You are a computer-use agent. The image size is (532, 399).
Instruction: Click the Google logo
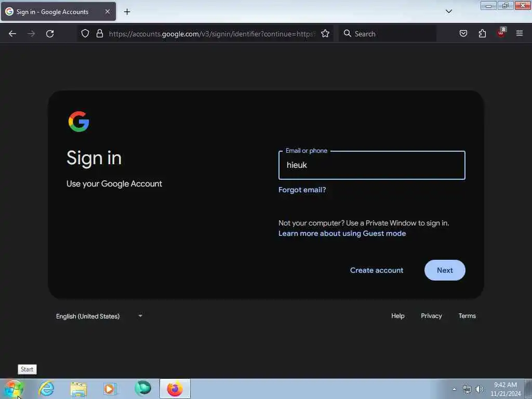[79, 122]
